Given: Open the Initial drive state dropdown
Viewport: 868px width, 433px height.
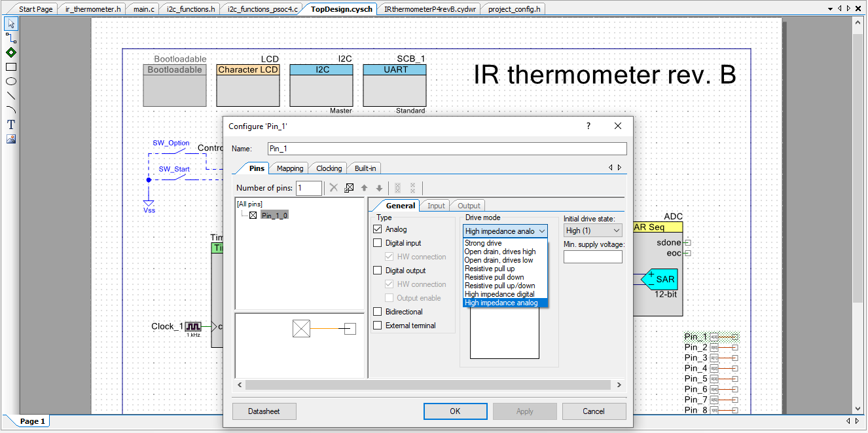Looking at the screenshot, I should 592,231.
